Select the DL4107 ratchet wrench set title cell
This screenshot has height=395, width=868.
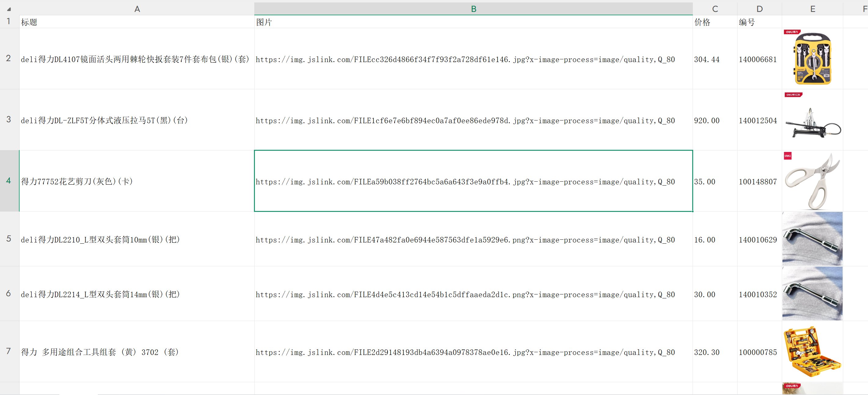(137, 59)
